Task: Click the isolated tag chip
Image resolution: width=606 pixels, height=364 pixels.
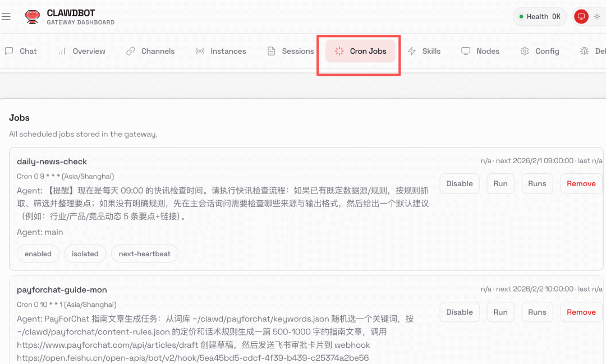Action: [85, 254]
